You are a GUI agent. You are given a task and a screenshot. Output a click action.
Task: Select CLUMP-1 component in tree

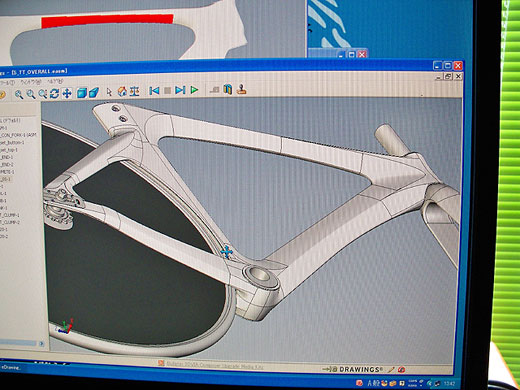[10, 215]
